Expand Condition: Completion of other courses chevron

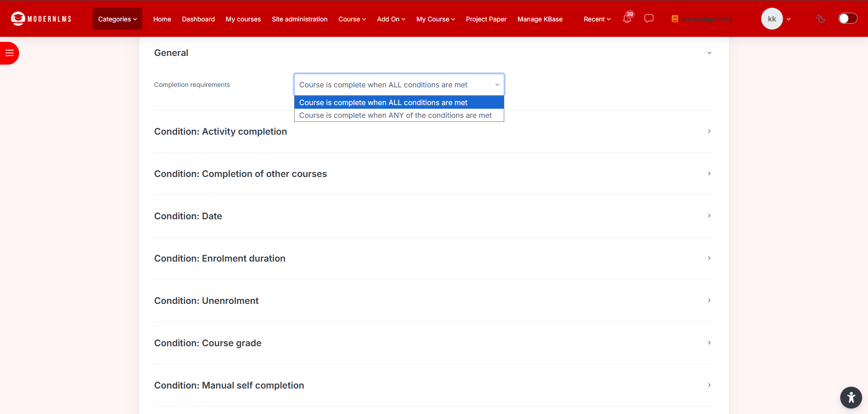tap(709, 173)
